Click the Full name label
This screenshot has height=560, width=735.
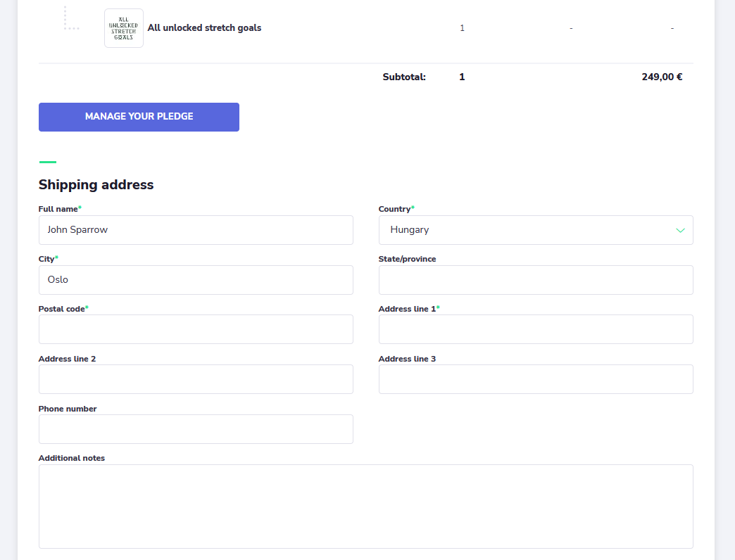pyautogui.click(x=58, y=209)
